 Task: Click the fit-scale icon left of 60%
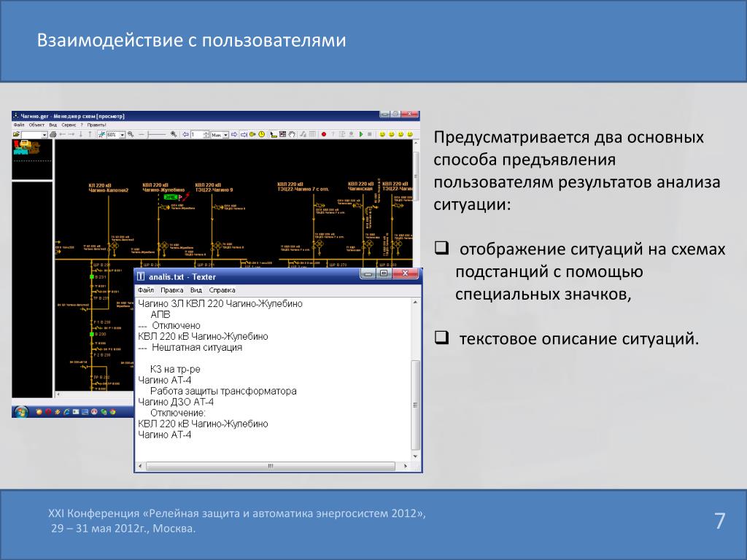(101, 135)
